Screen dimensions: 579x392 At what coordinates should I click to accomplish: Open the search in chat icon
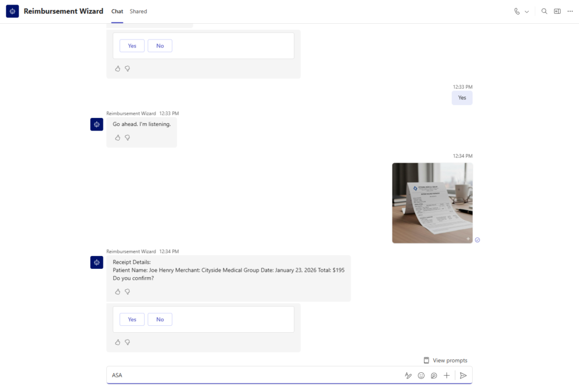pos(544,11)
